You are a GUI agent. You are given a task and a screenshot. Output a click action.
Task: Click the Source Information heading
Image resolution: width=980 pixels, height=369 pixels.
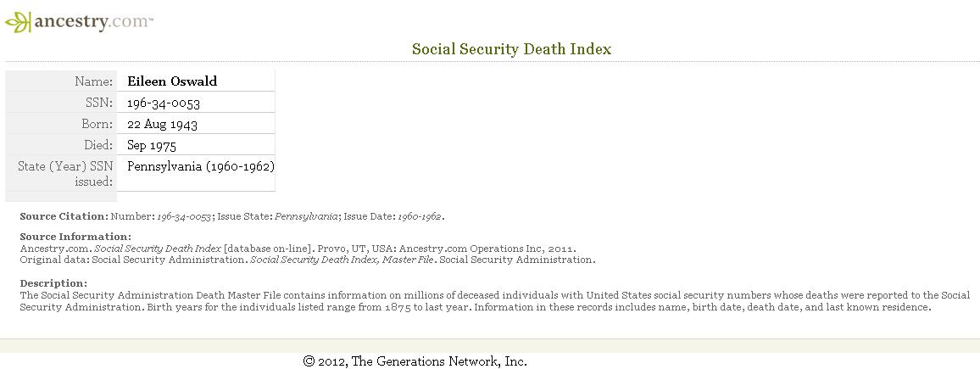75,237
